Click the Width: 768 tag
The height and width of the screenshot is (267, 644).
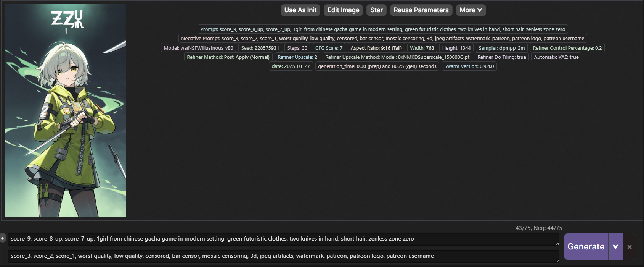[x=422, y=48]
